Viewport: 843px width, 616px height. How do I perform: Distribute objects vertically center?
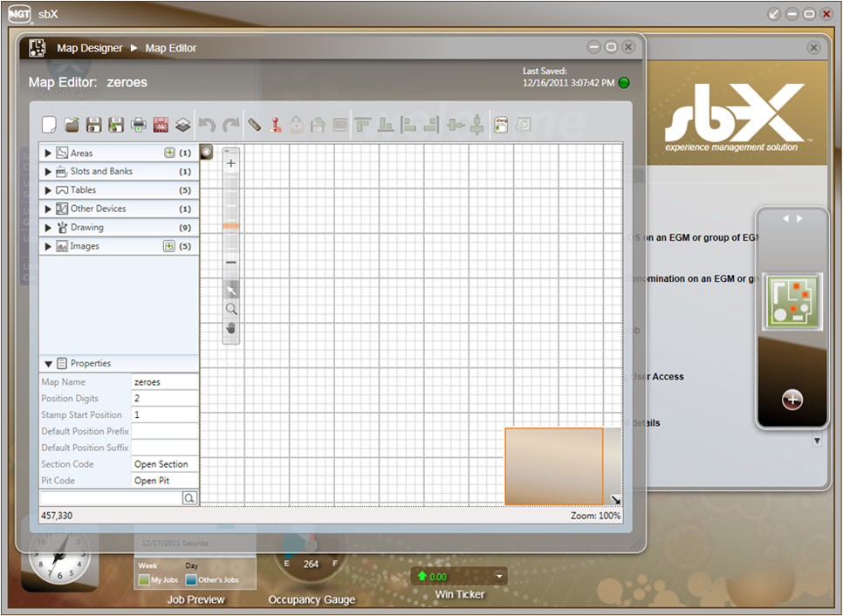477,124
